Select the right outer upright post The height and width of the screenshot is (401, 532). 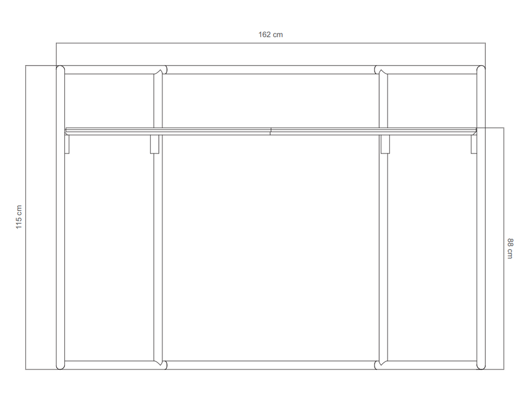coord(481,217)
